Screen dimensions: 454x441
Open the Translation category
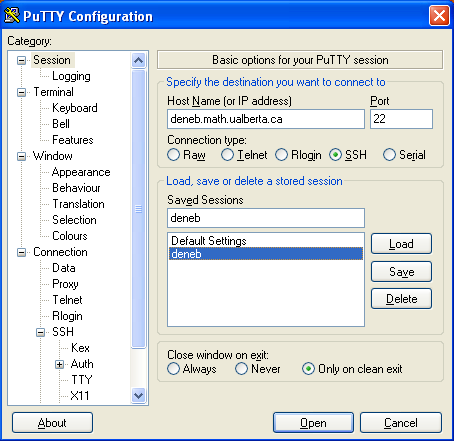coord(78,204)
